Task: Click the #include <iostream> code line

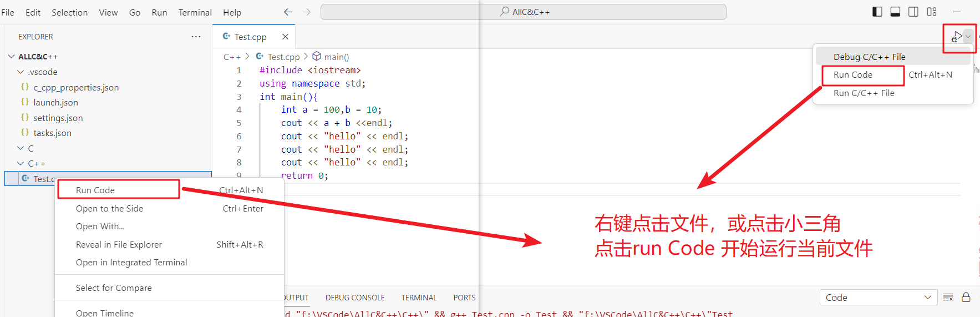Action: [x=310, y=70]
